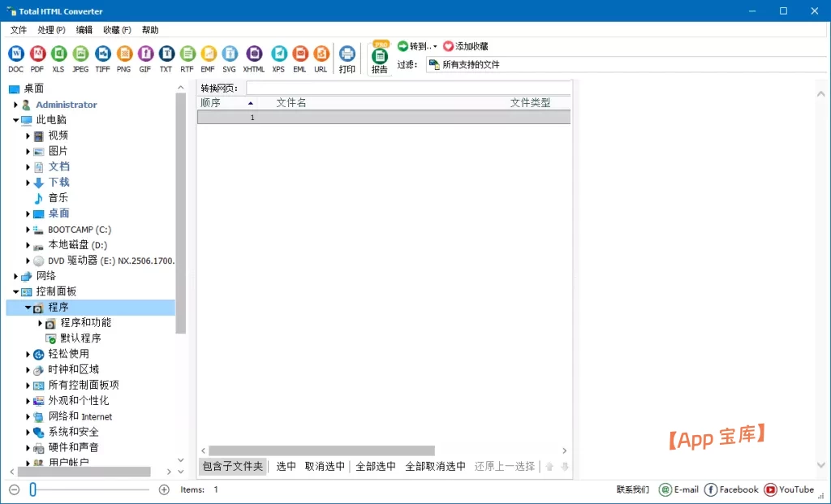
Task: Open the PRO 报告 (Report) feature
Action: coord(379,57)
